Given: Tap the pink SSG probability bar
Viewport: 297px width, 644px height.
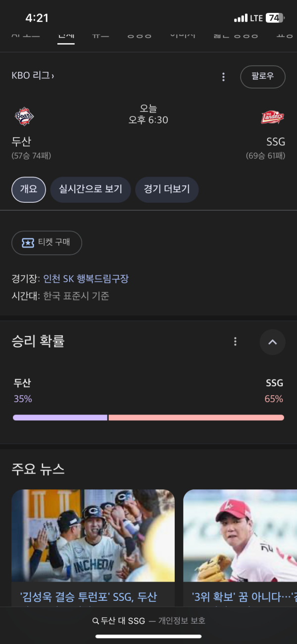Looking at the screenshot, I should tap(196, 417).
